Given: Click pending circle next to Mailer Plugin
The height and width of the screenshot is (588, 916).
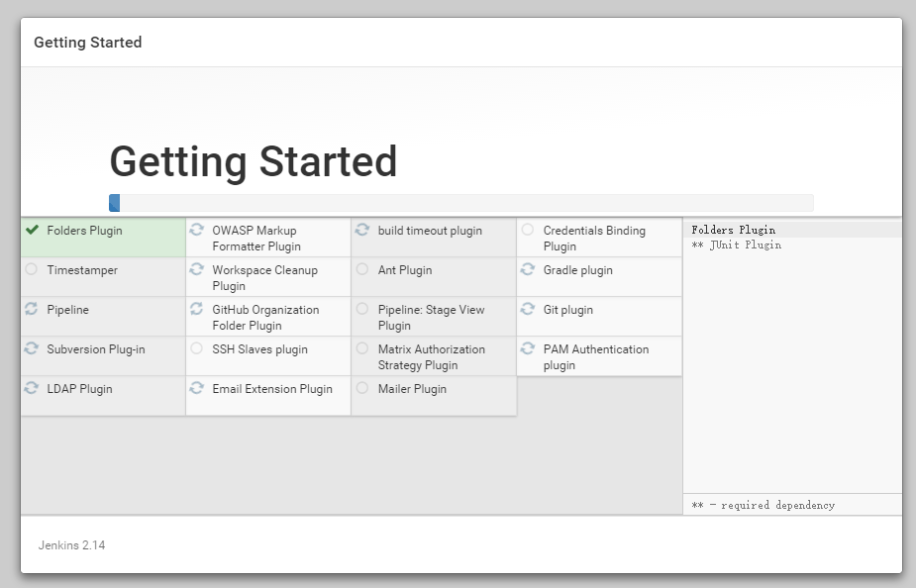Looking at the screenshot, I should click(x=362, y=388).
